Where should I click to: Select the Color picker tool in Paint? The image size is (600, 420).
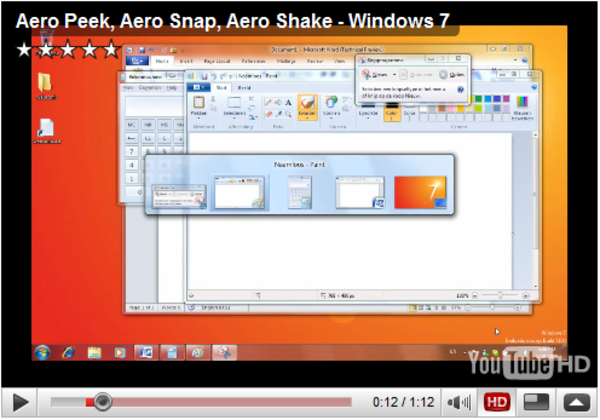[x=279, y=114]
